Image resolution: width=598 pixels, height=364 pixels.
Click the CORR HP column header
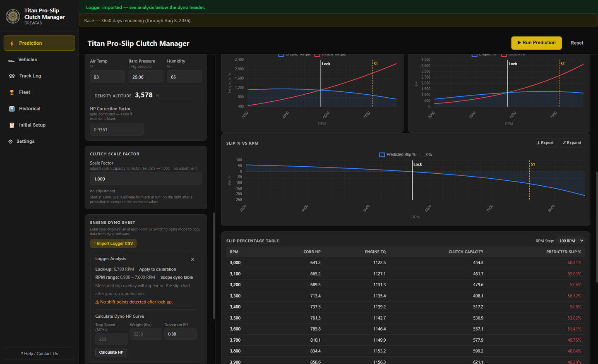[312, 252]
